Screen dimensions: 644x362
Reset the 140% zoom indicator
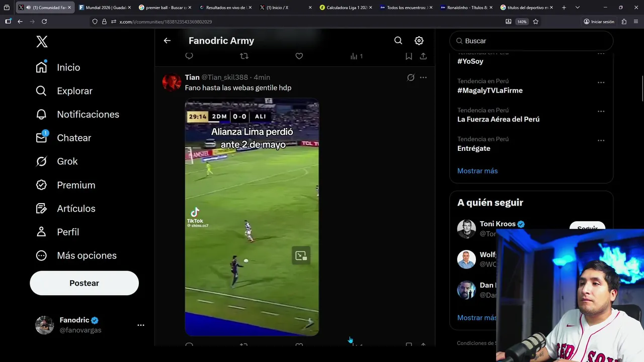pos(522,22)
